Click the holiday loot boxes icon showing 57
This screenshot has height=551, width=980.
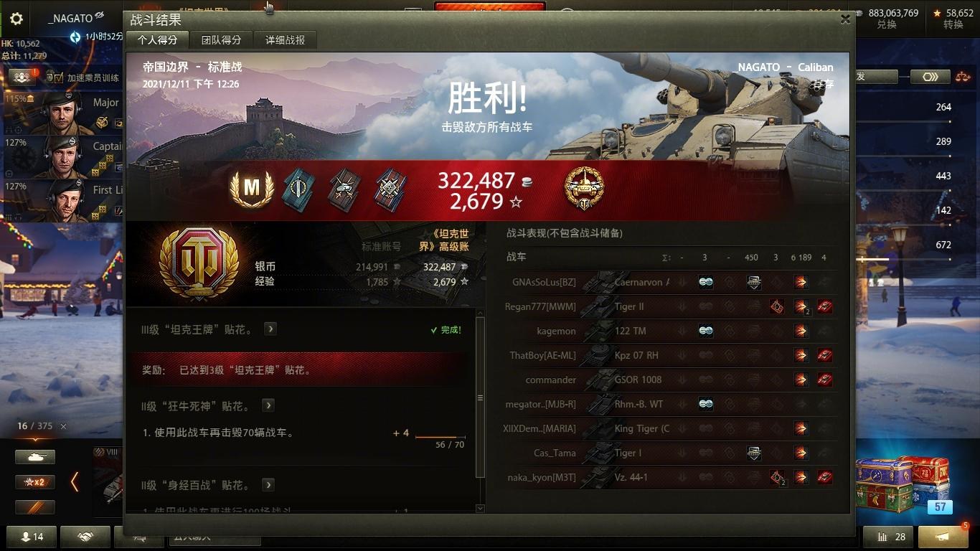pos(903,485)
